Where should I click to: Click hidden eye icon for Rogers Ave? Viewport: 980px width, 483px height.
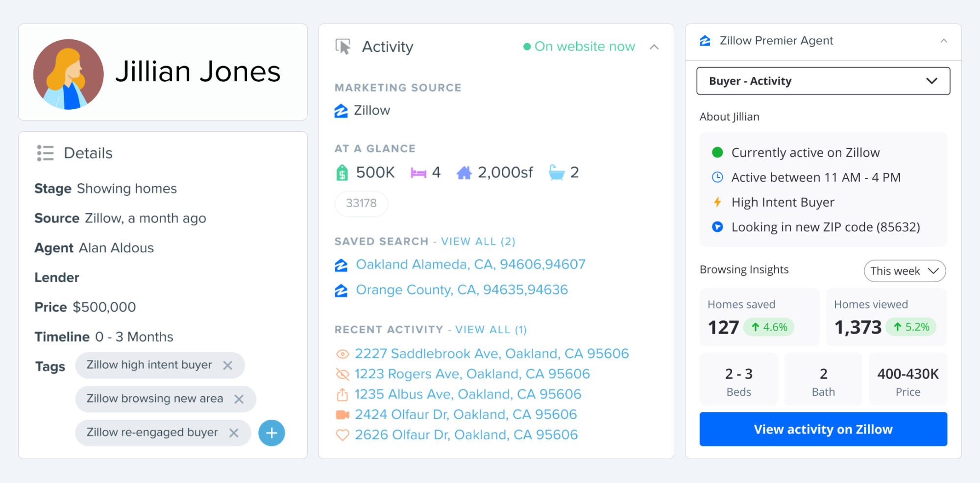coord(342,374)
